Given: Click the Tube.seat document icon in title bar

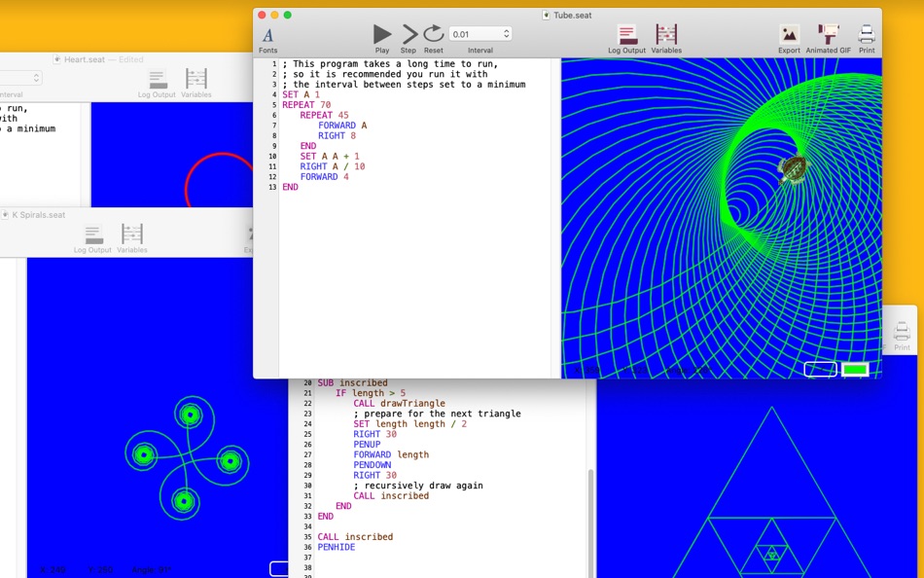Looking at the screenshot, I should pyautogui.click(x=547, y=16).
